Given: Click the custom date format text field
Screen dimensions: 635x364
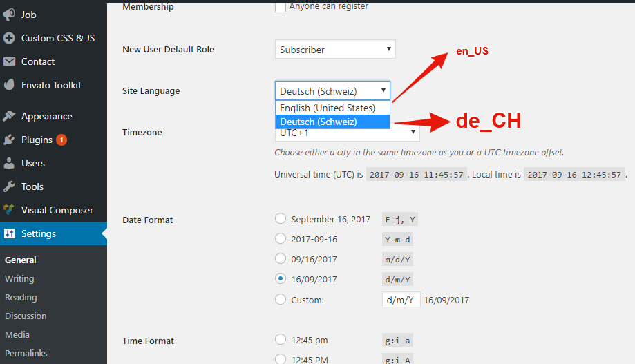Looking at the screenshot, I should point(401,300).
